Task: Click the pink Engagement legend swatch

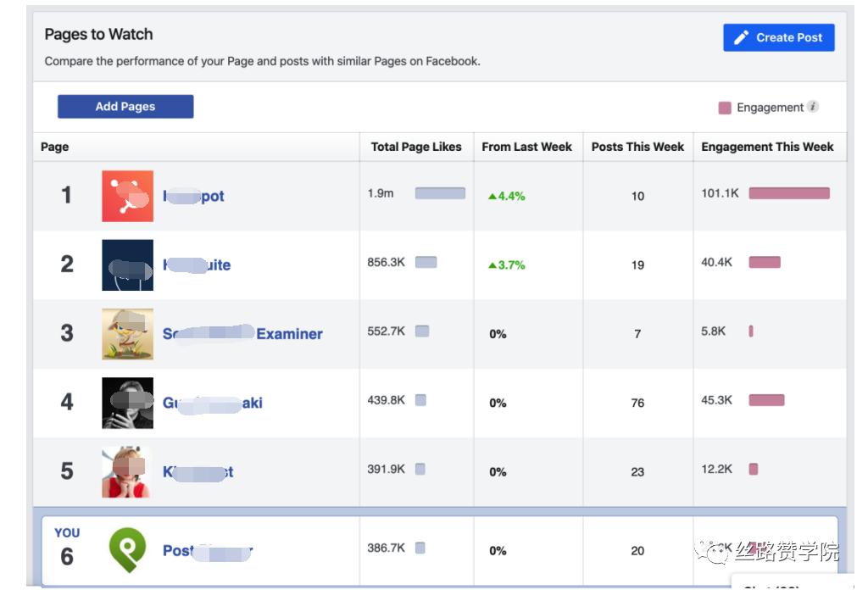Action: pos(725,108)
